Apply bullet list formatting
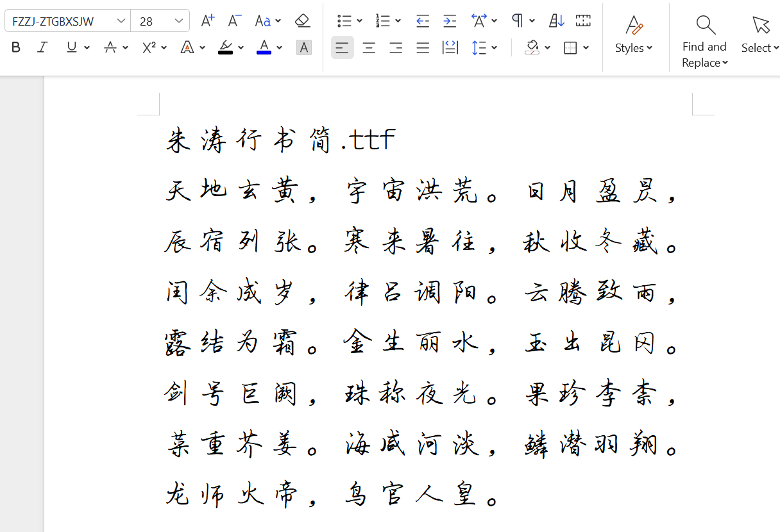This screenshot has width=780, height=532. [x=344, y=20]
